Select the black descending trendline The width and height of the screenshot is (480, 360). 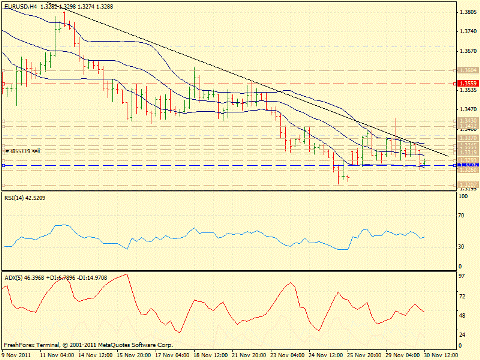(247, 80)
